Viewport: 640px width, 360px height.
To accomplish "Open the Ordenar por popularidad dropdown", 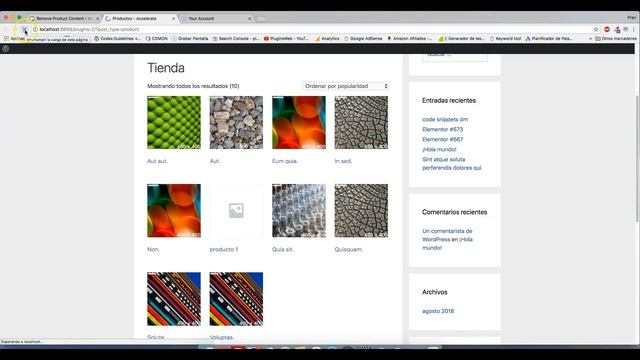I will tap(345, 86).
